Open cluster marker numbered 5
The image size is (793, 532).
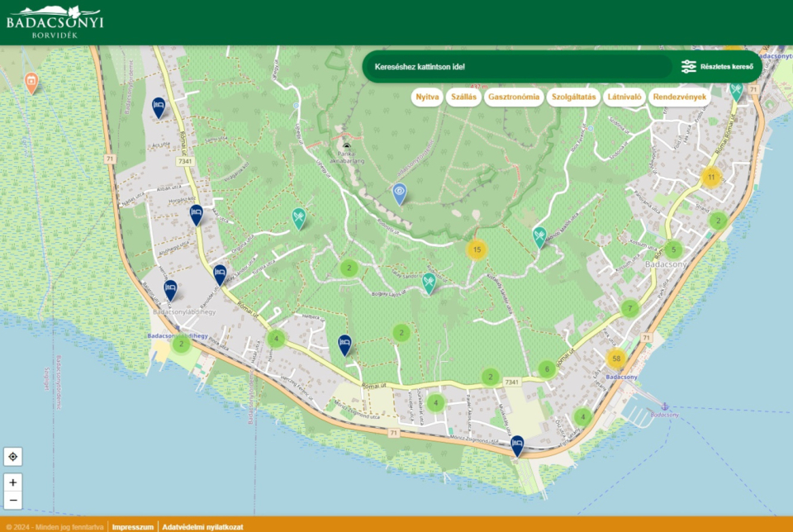click(x=673, y=249)
